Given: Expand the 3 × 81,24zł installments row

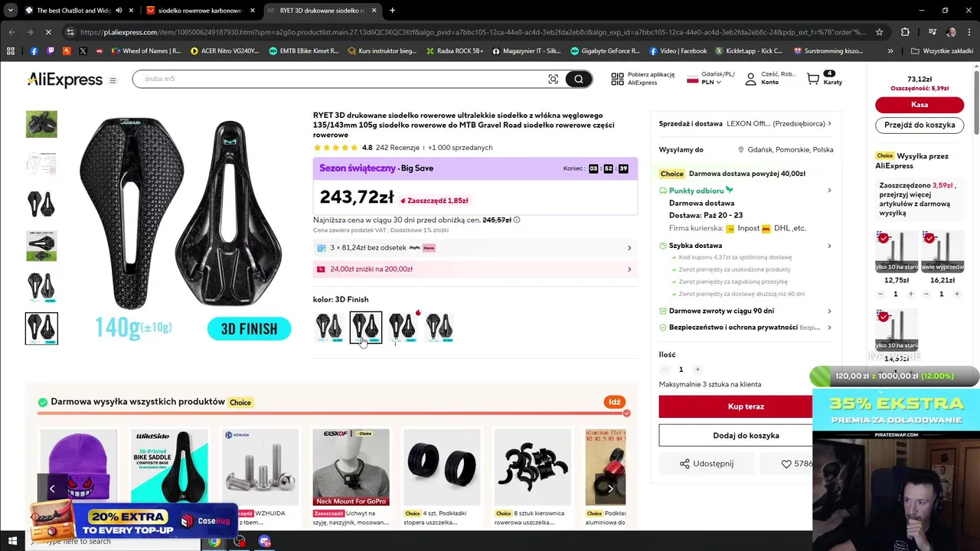Looking at the screenshot, I should click(x=475, y=248).
